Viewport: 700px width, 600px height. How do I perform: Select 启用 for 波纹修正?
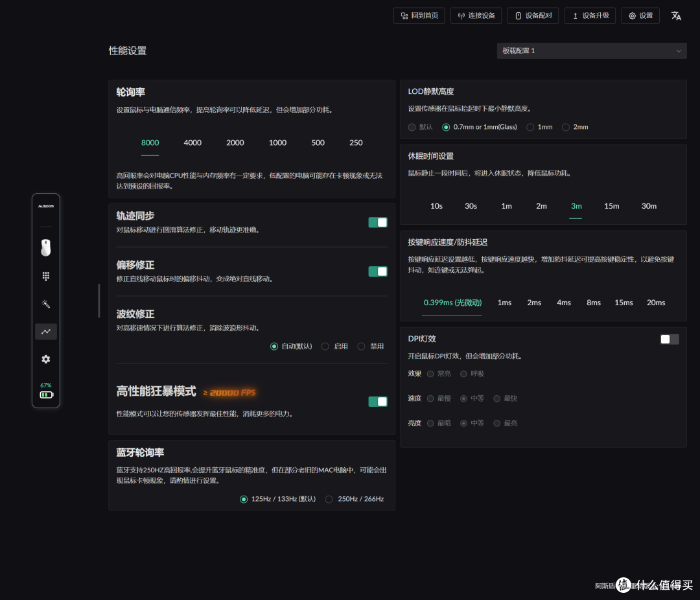(335, 347)
